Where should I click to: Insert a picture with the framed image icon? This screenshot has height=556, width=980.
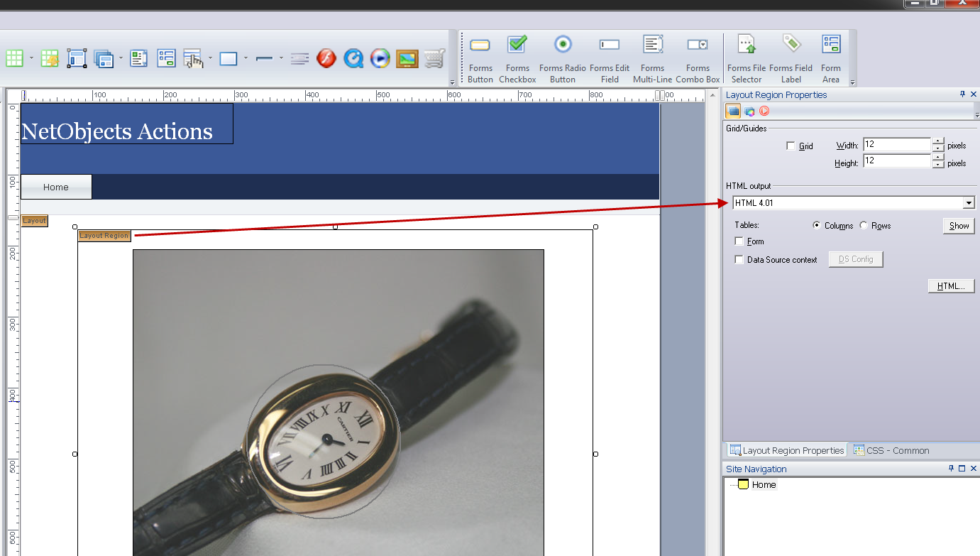[407, 58]
